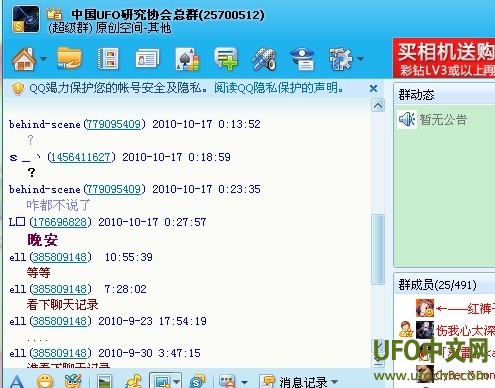Open the satellite tools app icon
495x388 pixels.
[x=264, y=59]
